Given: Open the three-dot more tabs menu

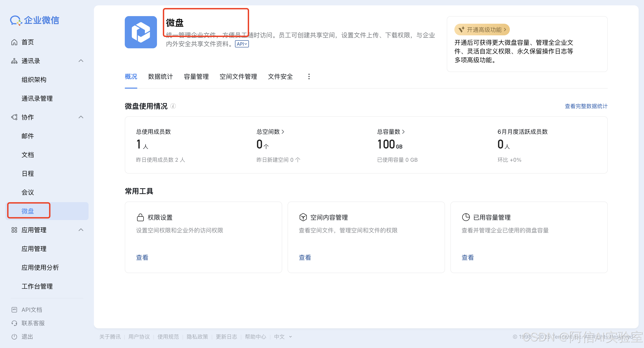Looking at the screenshot, I should pos(309,76).
